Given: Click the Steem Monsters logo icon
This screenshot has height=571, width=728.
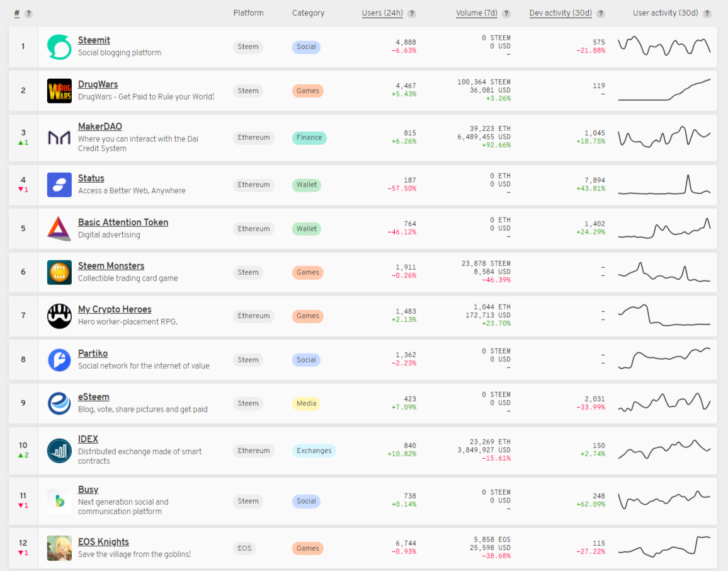Looking at the screenshot, I should point(59,272).
